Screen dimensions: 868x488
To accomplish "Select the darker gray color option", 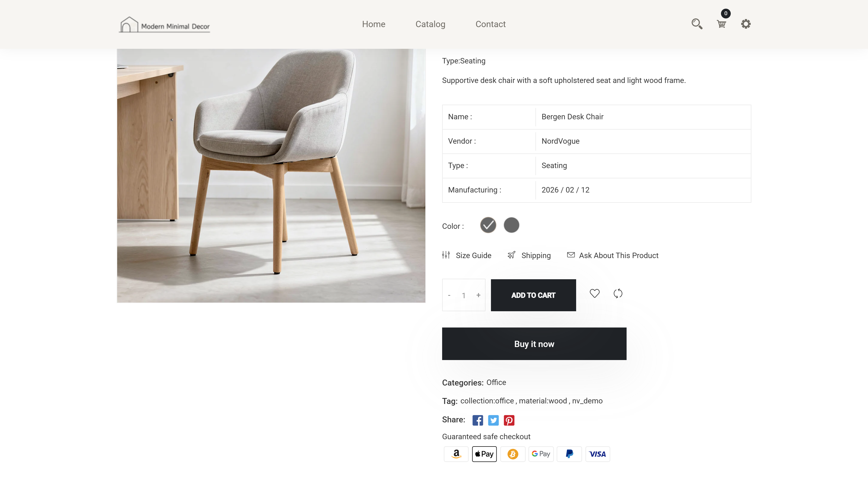I will click(x=511, y=225).
